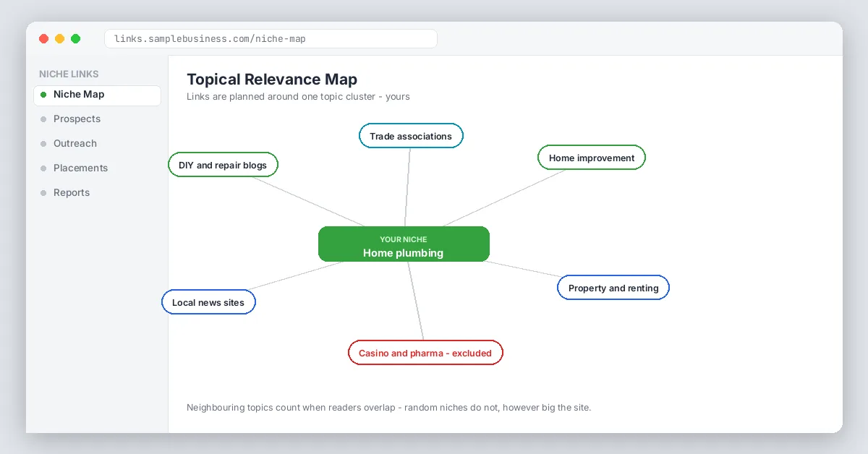This screenshot has height=454, width=868.
Task: Click the grey dot beside Outreach
Action: pyautogui.click(x=43, y=144)
